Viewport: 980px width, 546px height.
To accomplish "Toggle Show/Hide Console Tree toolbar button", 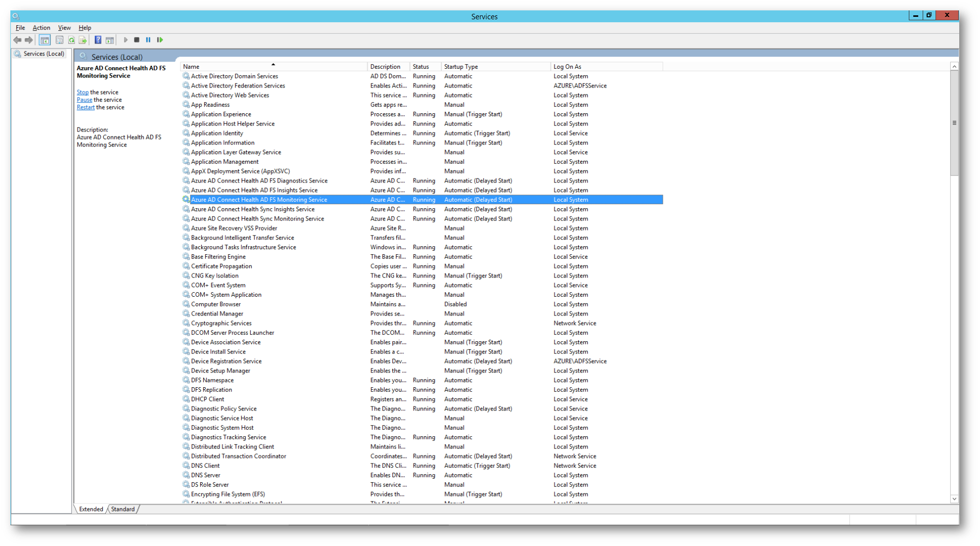I will coord(44,40).
